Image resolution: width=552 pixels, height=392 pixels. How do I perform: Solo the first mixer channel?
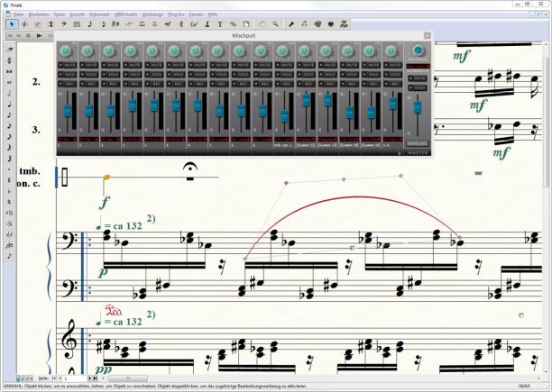click(x=68, y=75)
